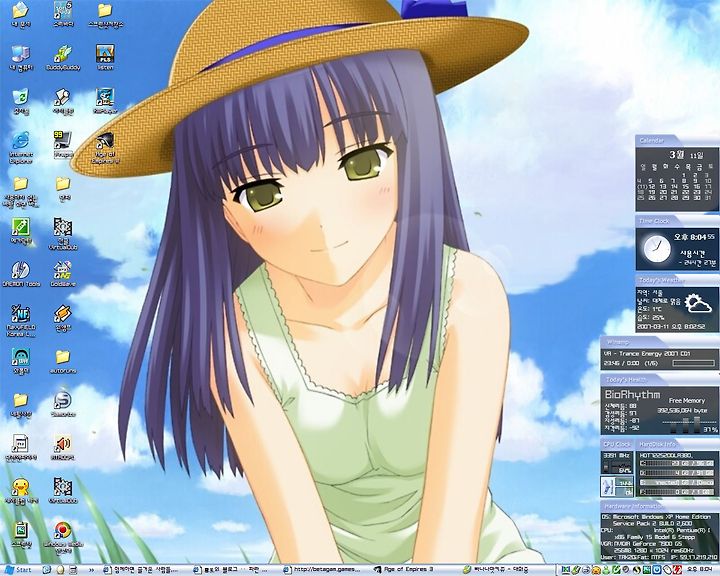Click the system tray clock time
720x576 pixels.
pos(699,570)
